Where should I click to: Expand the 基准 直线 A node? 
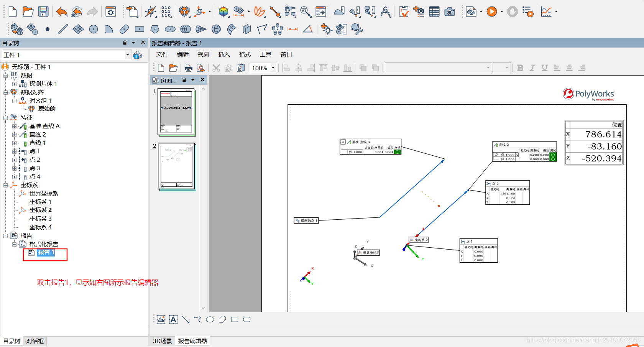pyautogui.click(x=14, y=126)
